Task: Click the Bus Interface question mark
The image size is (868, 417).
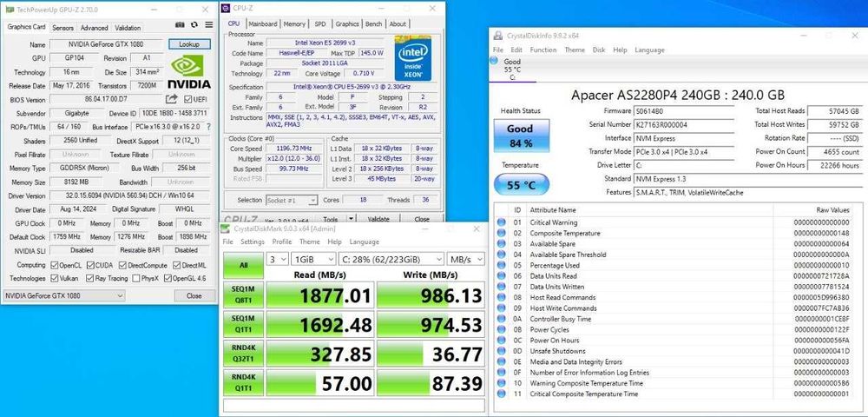Action: coord(208,127)
